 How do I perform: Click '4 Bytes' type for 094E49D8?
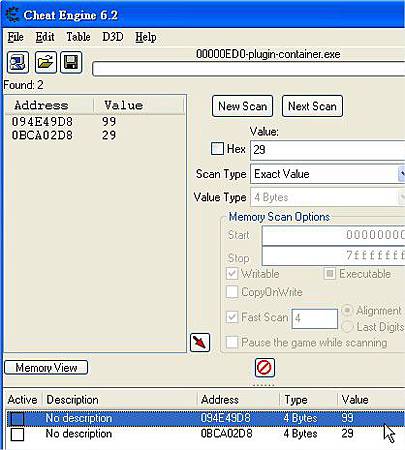point(301,418)
